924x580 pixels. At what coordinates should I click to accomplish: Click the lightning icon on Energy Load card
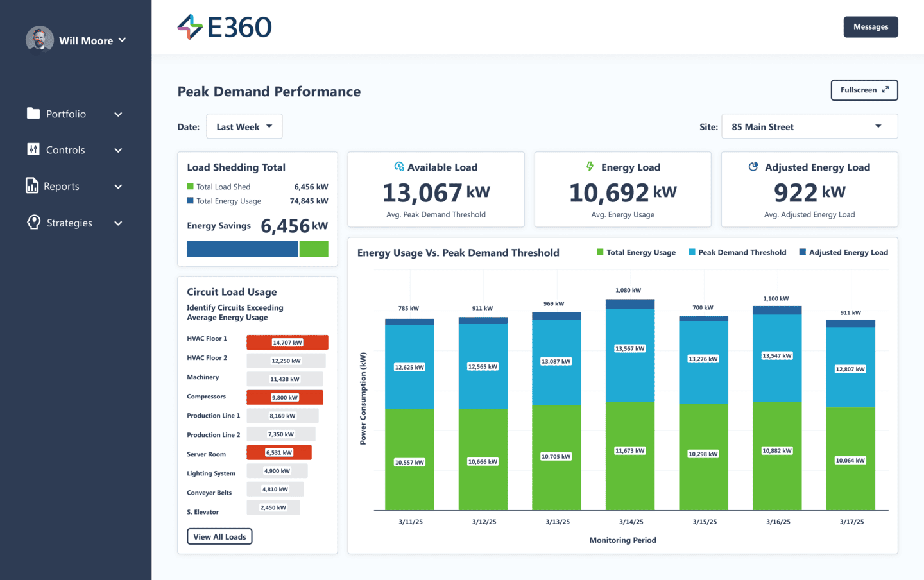(x=589, y=167)
